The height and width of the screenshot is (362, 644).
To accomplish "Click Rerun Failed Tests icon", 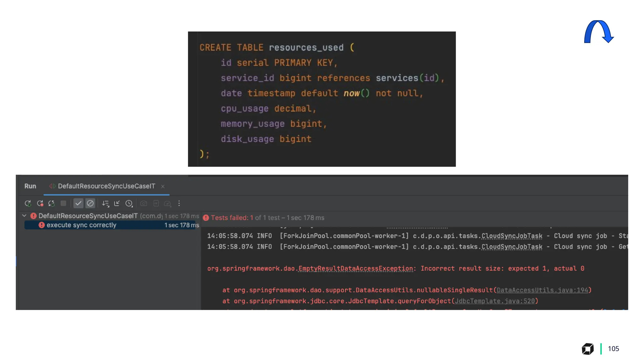I will click(40, 203).
